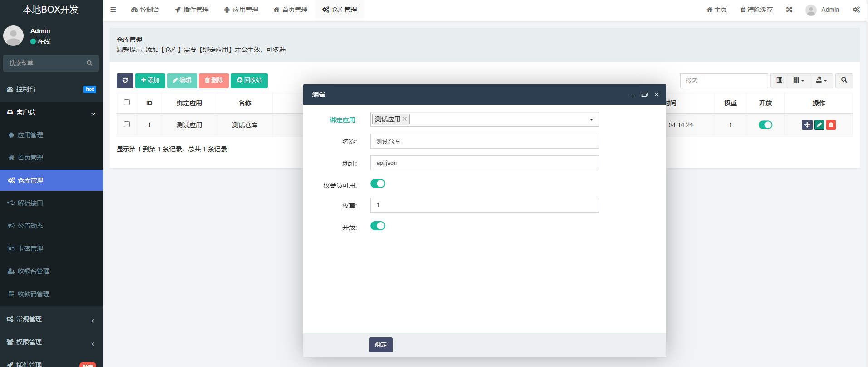Open the export data dropdown
This screenshot has height=367, width=868.
point(821,80)
